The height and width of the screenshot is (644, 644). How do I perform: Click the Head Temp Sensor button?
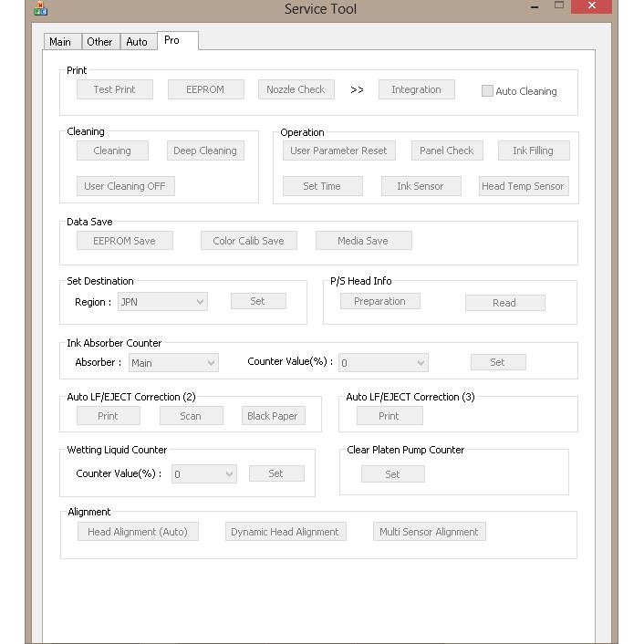[x=523, y=186]
